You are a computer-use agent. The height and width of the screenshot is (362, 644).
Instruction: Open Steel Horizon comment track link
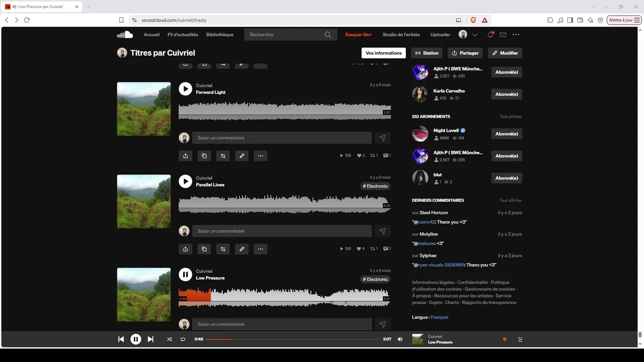434,213
